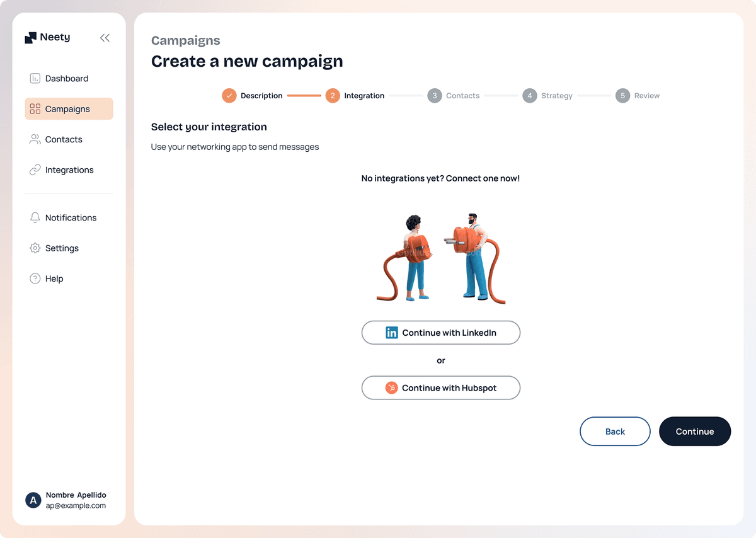
Task: Click the Integrations link icon
Action: click(x=35, y=170)
